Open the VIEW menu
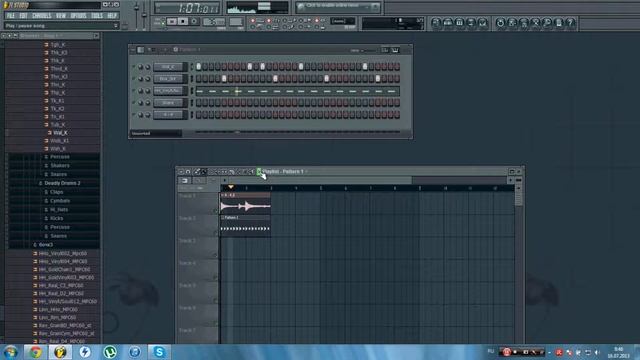Viewport: 640px width, 360px height. [x=61, y=16]
